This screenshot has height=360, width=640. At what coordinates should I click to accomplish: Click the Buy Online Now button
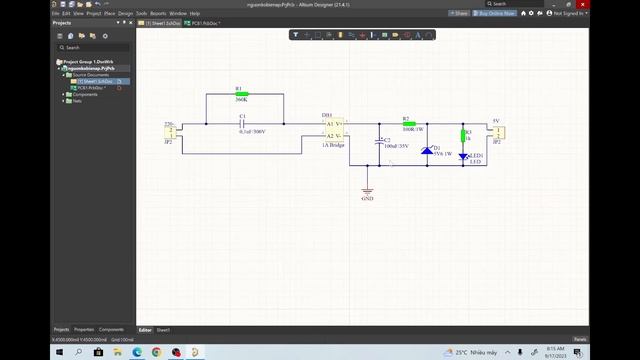pyautogui.click(x=494, y=13)
